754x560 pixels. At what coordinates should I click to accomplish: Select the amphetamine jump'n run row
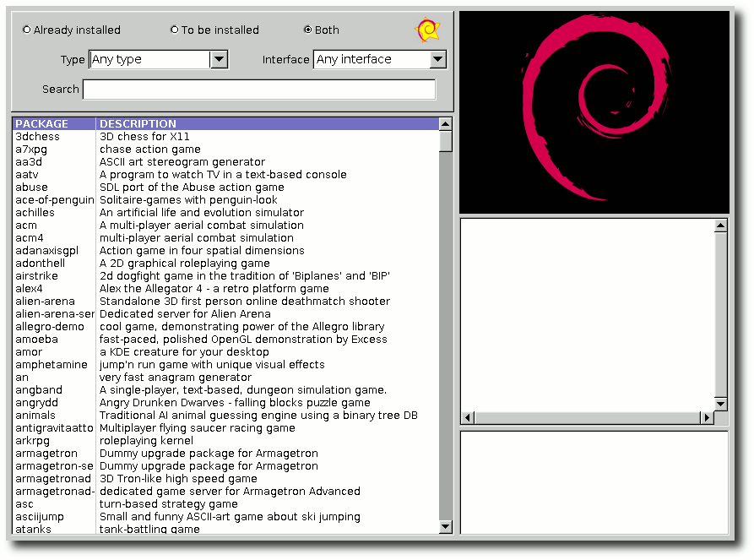[226, 365]
